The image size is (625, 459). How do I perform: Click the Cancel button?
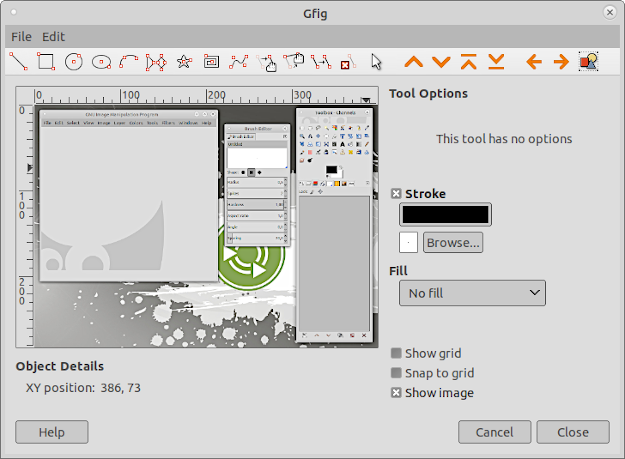(x=495, y=432)
